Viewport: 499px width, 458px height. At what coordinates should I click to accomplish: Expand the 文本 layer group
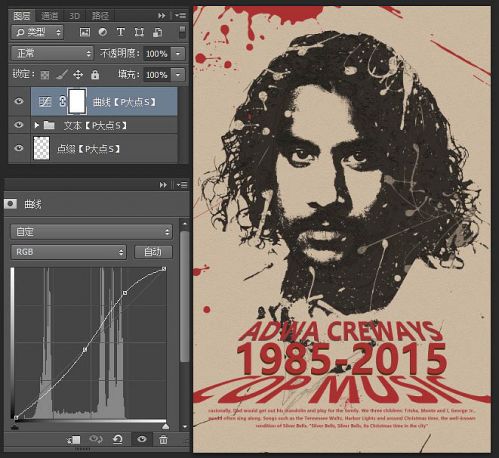[37, 125]
